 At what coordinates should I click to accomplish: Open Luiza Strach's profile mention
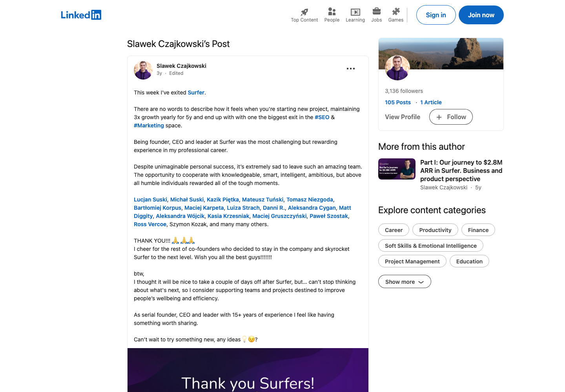[243, 208]
